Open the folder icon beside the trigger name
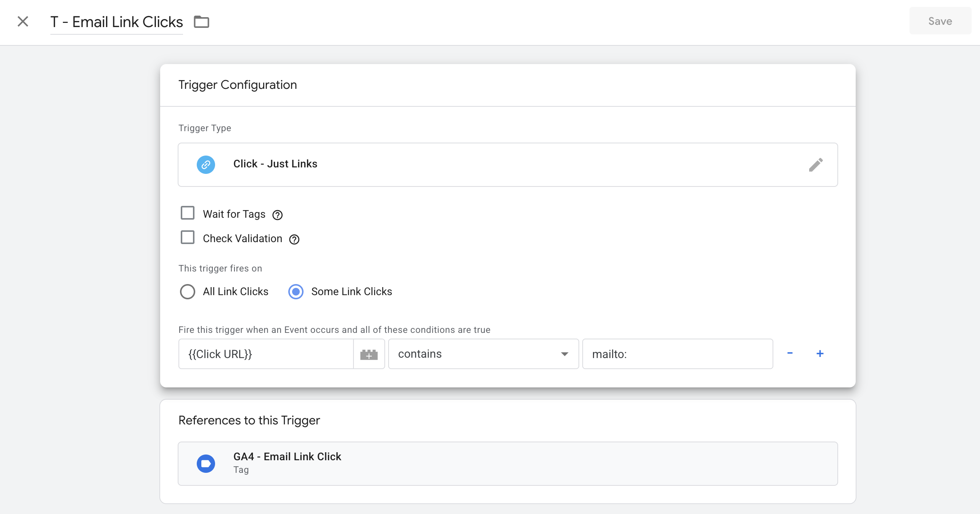This screenshot has width=980, height=514. click(201, 22)
